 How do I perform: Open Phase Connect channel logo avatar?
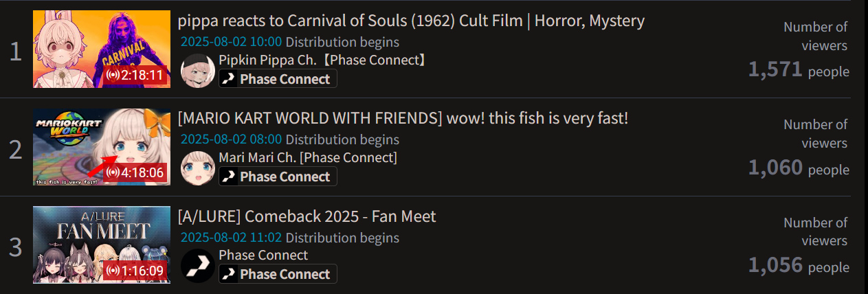coord(197,265)
